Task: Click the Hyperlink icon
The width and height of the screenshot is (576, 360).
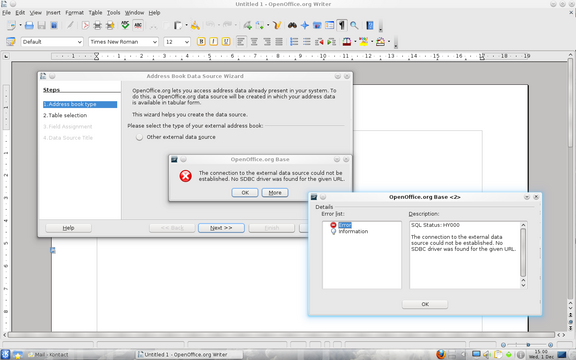Action: [247, 25]
